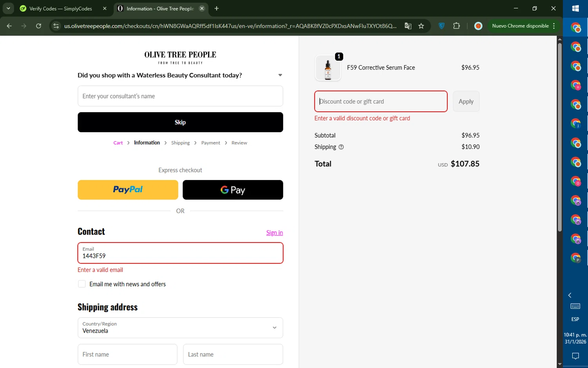Click the Olive Tree People logo

(x=180, y=57)
